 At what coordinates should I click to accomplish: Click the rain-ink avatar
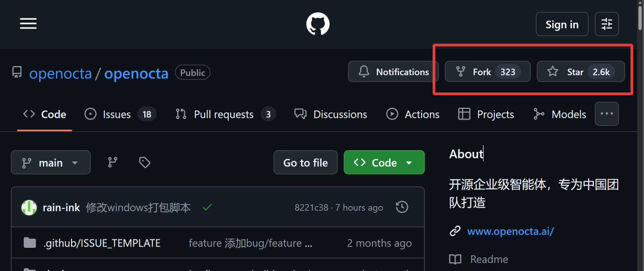tap(29, 208)
